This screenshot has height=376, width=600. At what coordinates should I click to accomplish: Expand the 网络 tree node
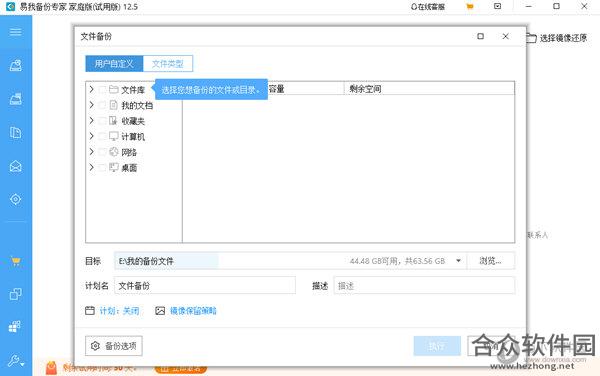(x=91, y=152)
